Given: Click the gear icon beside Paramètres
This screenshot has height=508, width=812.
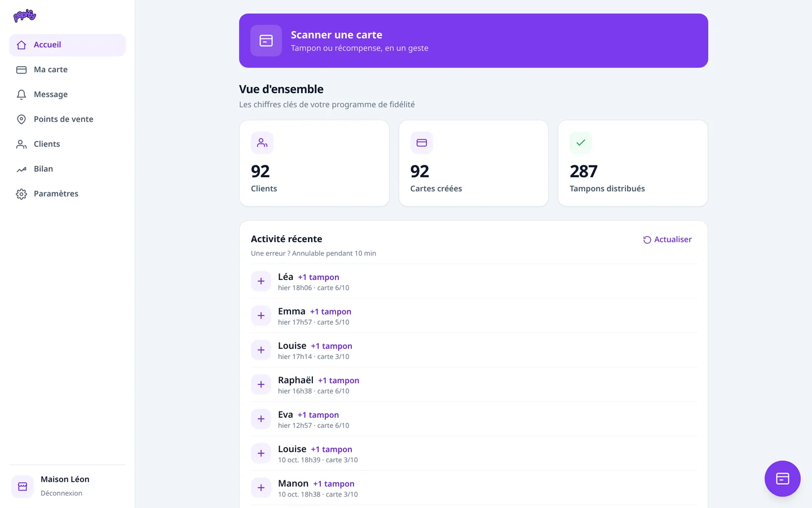Looking at the screenshot, I should click(21, 194).
